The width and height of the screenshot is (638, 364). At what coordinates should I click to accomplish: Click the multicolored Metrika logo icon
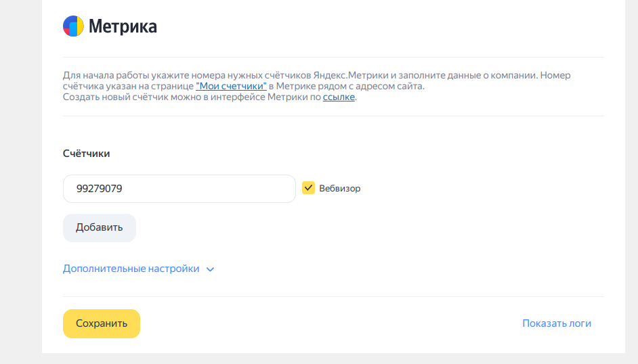(x=73, y=26)
